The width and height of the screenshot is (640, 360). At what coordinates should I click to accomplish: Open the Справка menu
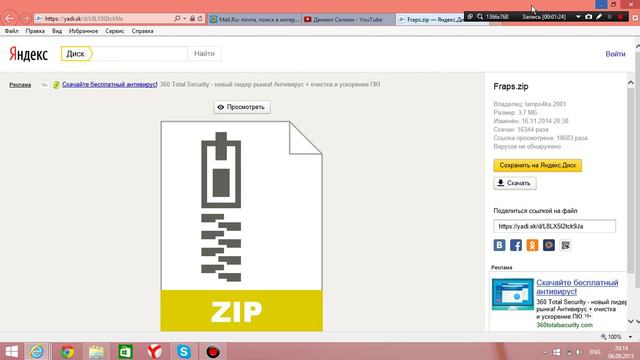pyautogui.click(x=142, y=31)
